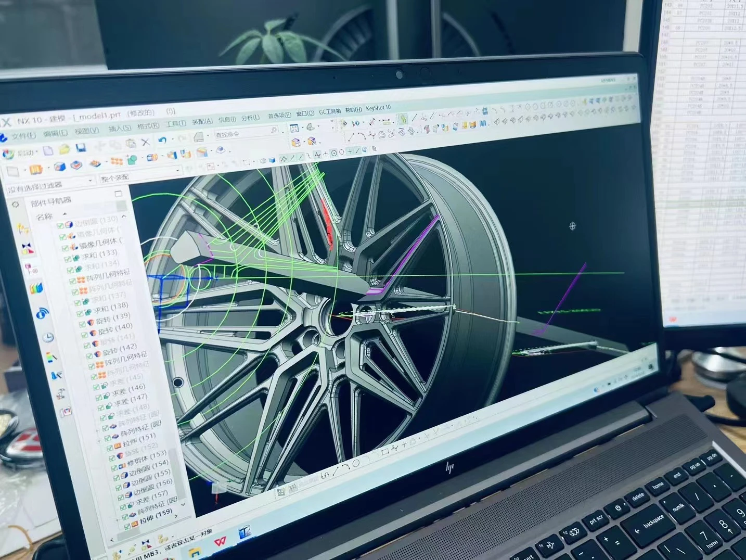Click the Delete X icon in toolbar
Viewport: 746px width, 560px height.
146,142
